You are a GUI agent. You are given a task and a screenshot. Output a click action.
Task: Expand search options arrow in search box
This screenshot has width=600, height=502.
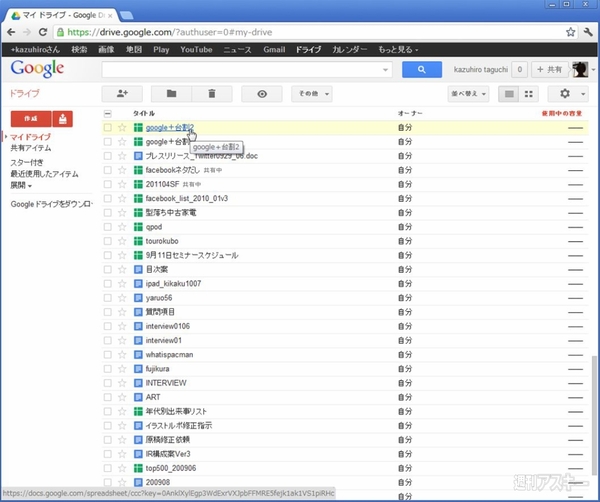click(385, 70)
